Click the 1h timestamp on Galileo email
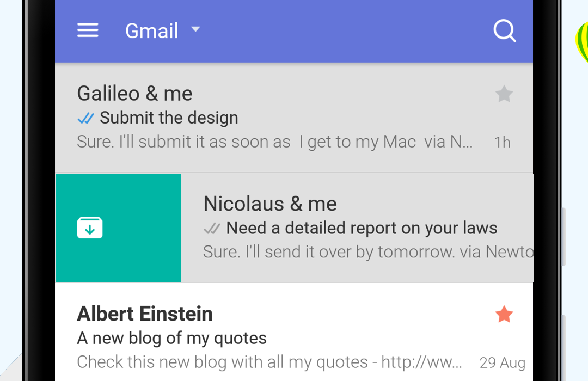Screen dimensions: 588x381 click(x=503, y=142)
